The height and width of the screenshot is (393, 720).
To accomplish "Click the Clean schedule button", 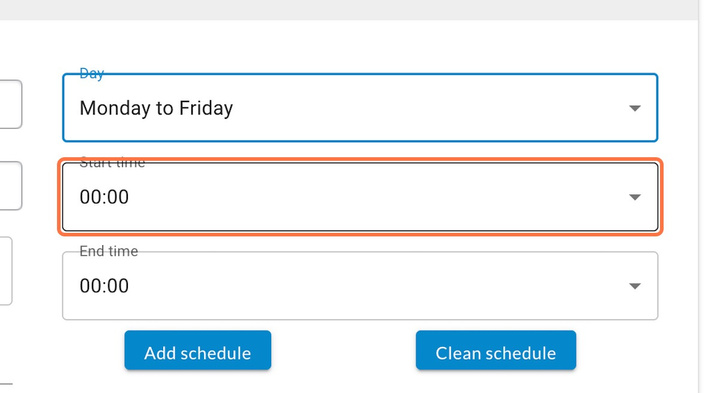I will (x=496, y=350).
